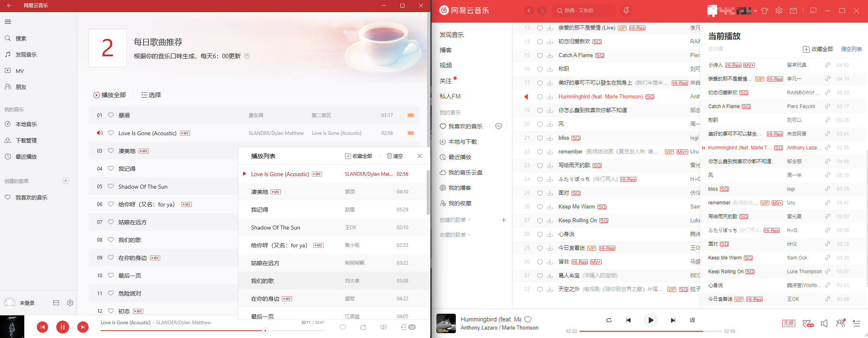The height and width of the screenshot is (338, 868).
Task: Change loop mode in left window player
Action: (363, 327)
